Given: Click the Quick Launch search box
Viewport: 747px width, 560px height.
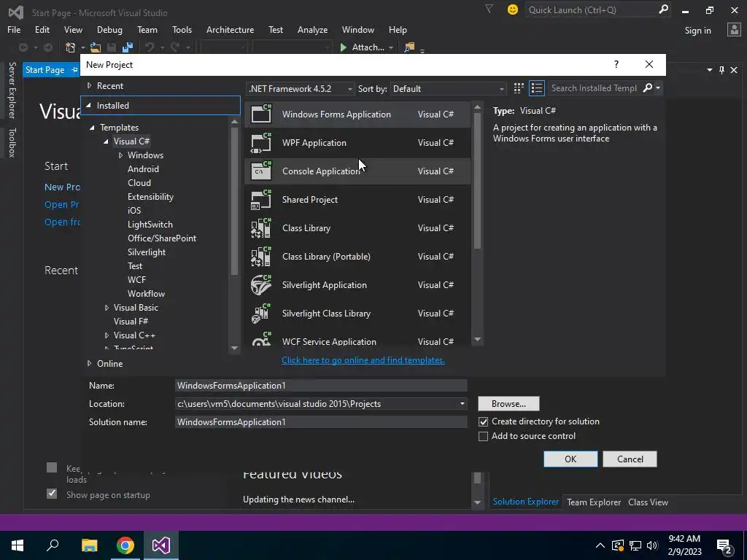Looking at the screenshot, I should [592, 9].
